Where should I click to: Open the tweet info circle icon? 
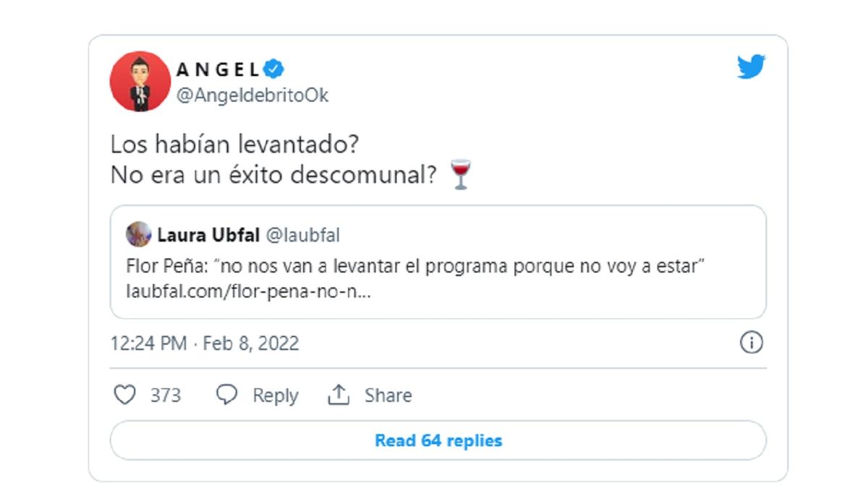click(x=752, y=342)
